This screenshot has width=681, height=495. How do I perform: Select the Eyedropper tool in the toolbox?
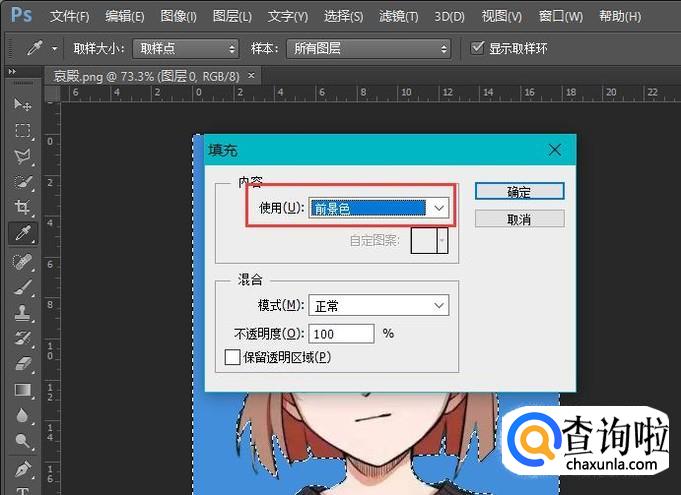click(22, 234)
